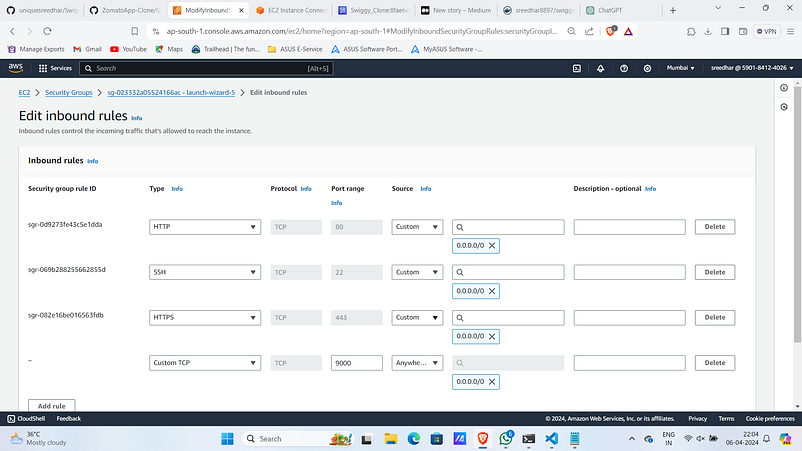Viewport: 802px width, 451px height.
Task: Open the HTTP type dropdown
Action: click(x=205, y=227)
